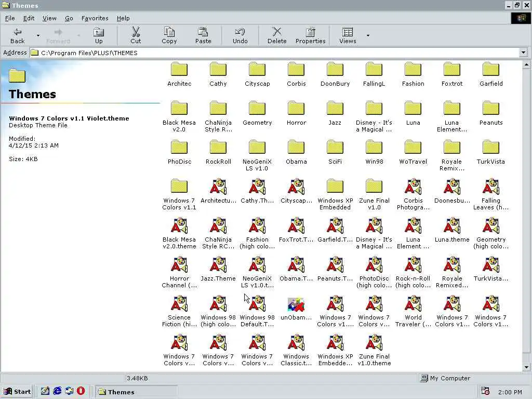
Task: Select the Garfield.T... theme file
Action: click(x=335, y=231)
